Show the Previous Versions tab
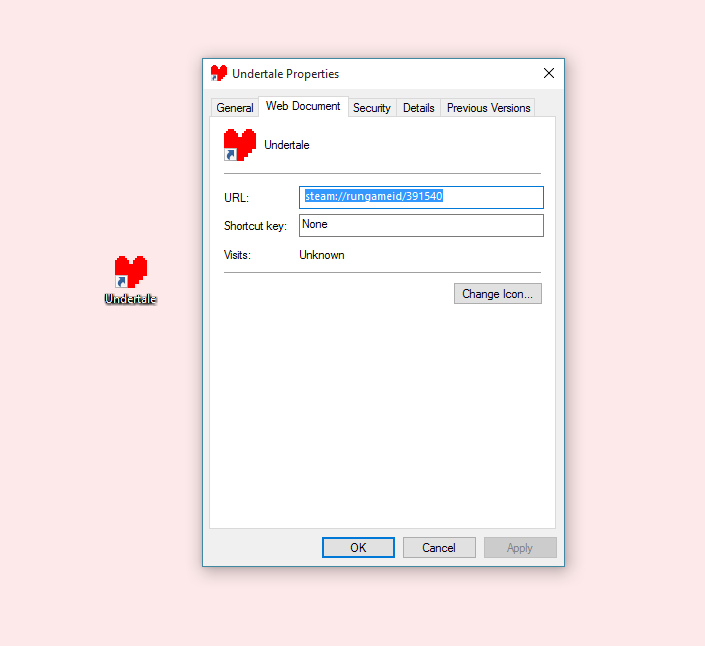Image resolution: width=705 pixels, height=646 pixels. [x=488, y=108]
